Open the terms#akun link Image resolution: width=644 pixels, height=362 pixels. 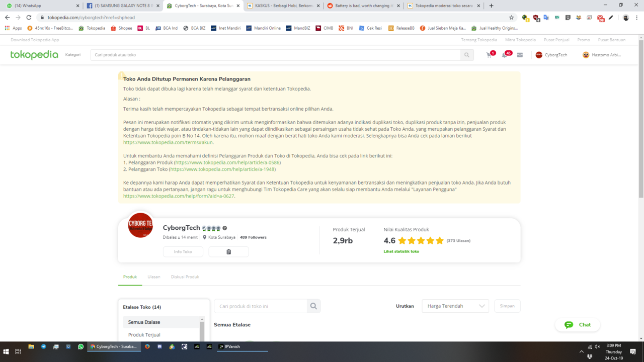point(168,143)
